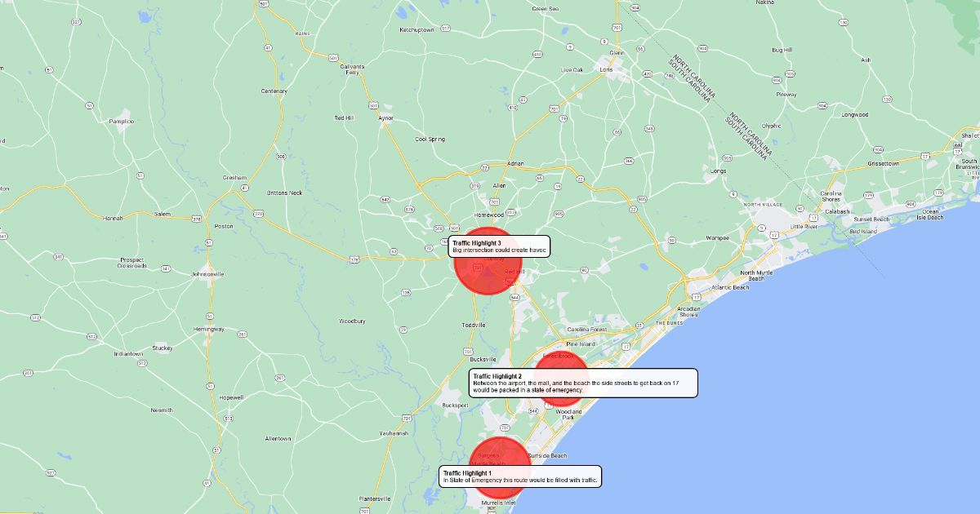980x514 pixels.
Task: Click the Johnsonville town label
Action: [207, 274]
